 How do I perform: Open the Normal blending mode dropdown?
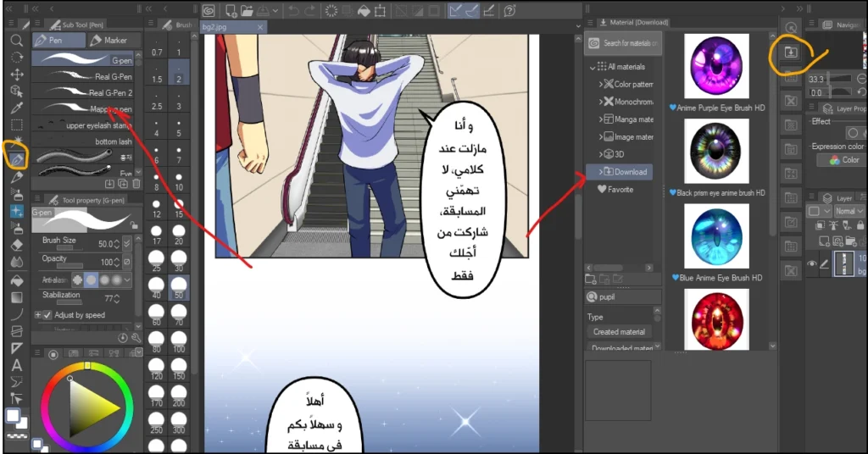click(849, 211)
